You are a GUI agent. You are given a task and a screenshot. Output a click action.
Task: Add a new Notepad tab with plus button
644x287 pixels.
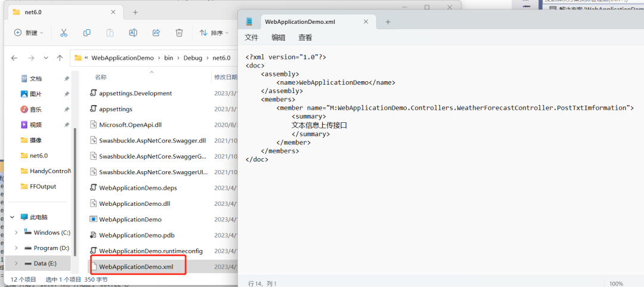388,22
